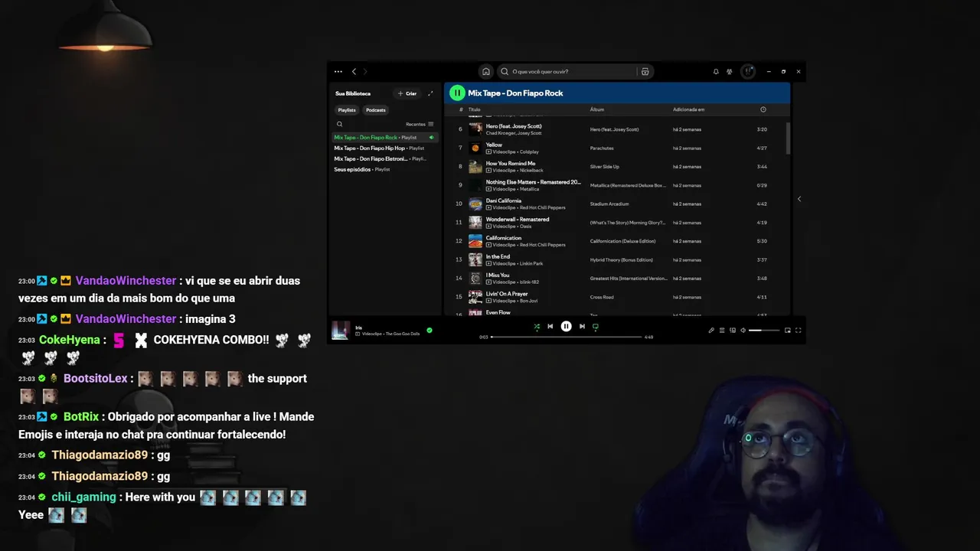
Task: Open the Recentes sort dropdown
Action: (x=420, y=124)
